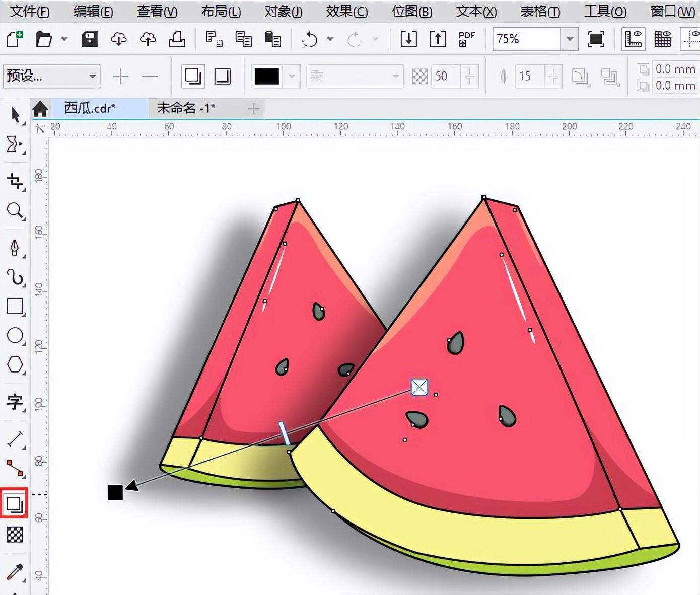Image resolution: width=700 pixels, height=595 pixels.
Task: Click the feathering direction icon
Action: point(581,77)
